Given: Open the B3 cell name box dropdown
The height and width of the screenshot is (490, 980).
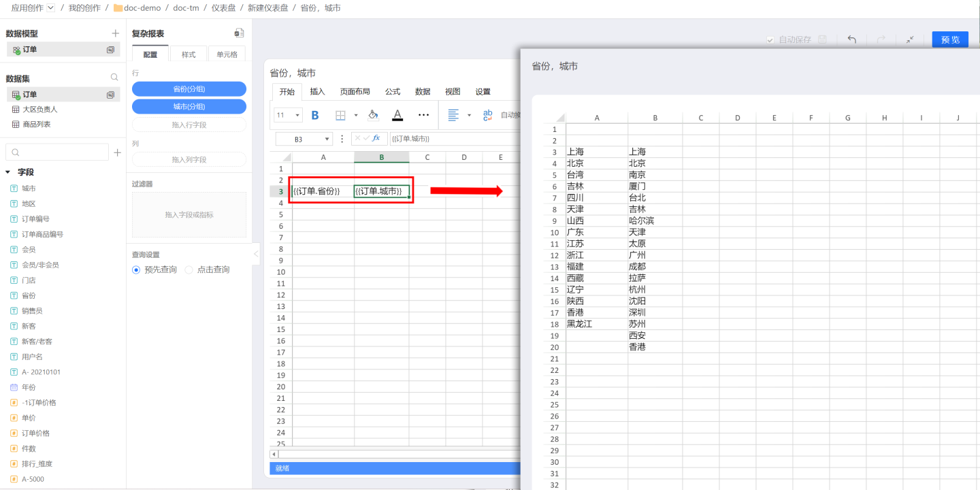Looking at the screenshot, I should tap(327, 139).
